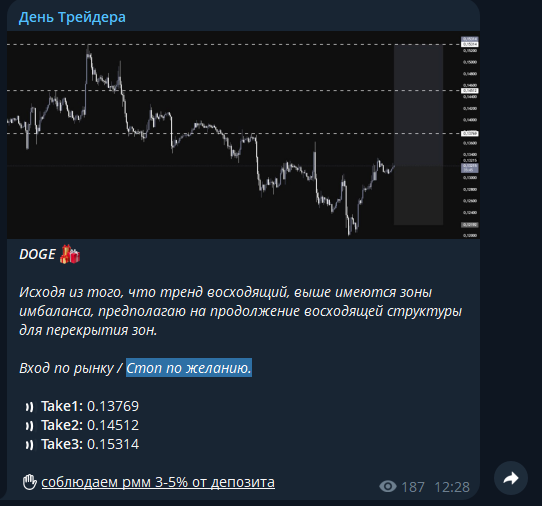Viewport: 542px width, 506px height.
Task: Click the emoji bullet before Take1
Action: [x=29, y=407]
